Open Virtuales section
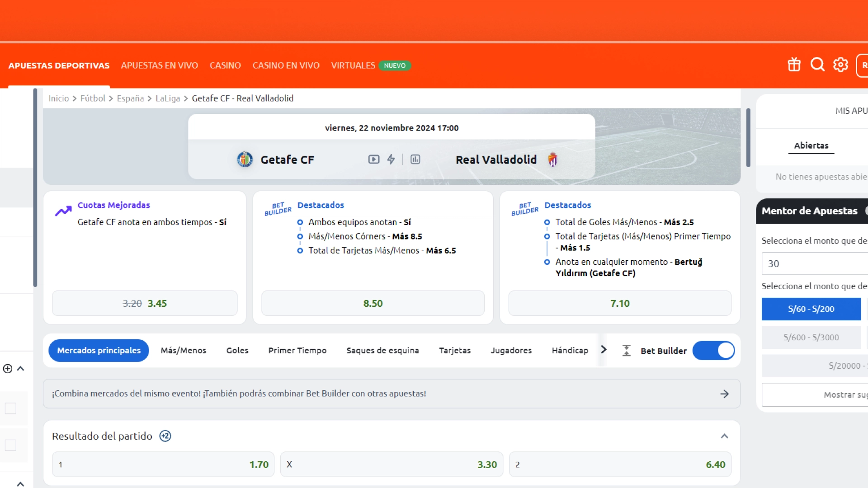 pyautogui.click(x=353, y=66)
